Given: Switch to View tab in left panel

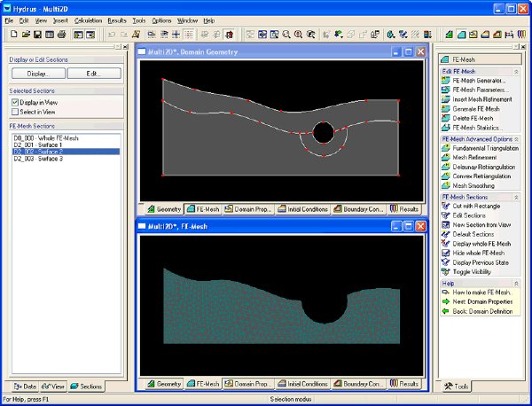Looking at the screenshot, I should click(52, 386).
